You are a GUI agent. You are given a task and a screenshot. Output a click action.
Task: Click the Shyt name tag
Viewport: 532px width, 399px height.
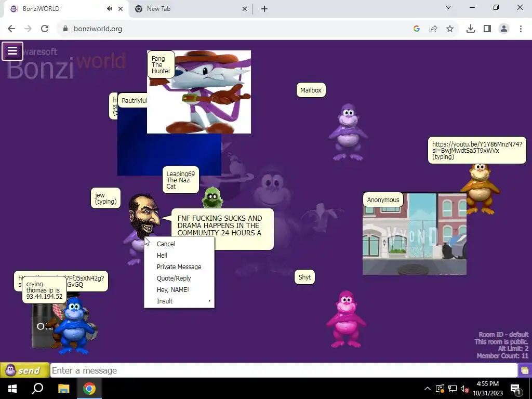pyautogui.click(x=304, y=277)
